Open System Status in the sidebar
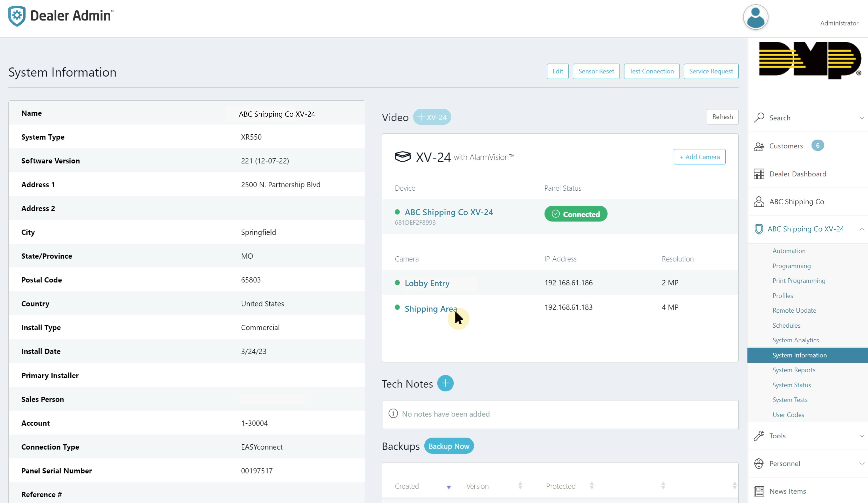The image size is (868, 503). [791, 385]
